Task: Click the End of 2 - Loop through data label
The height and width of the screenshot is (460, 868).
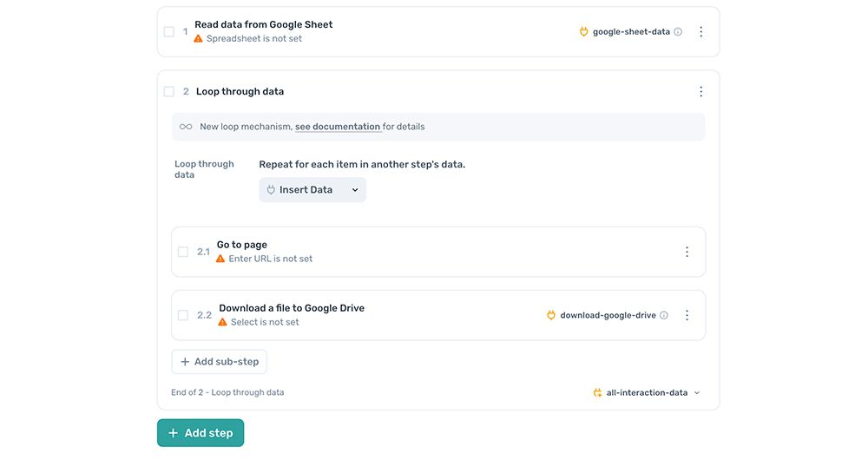Action: pyautogui.click(x=227, y=392)
